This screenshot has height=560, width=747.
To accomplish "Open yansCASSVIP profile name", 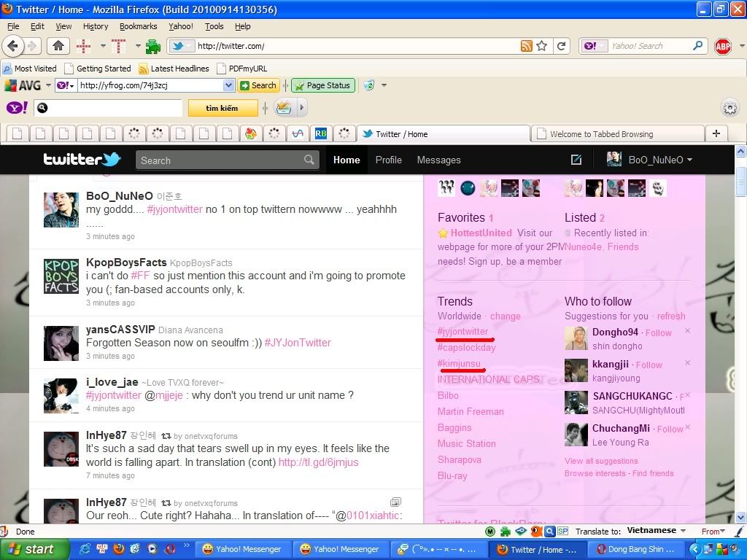I will (x=120, y=330).
